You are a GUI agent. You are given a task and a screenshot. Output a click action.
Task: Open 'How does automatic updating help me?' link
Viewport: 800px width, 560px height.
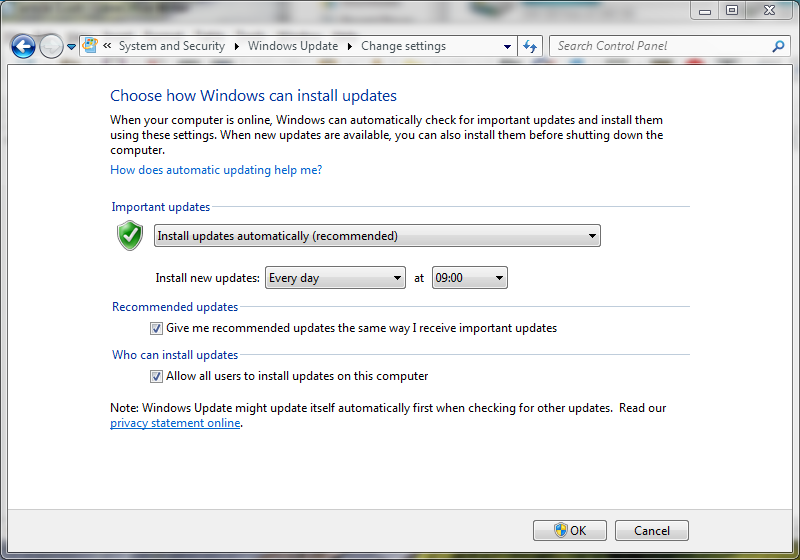coord(216,170)
